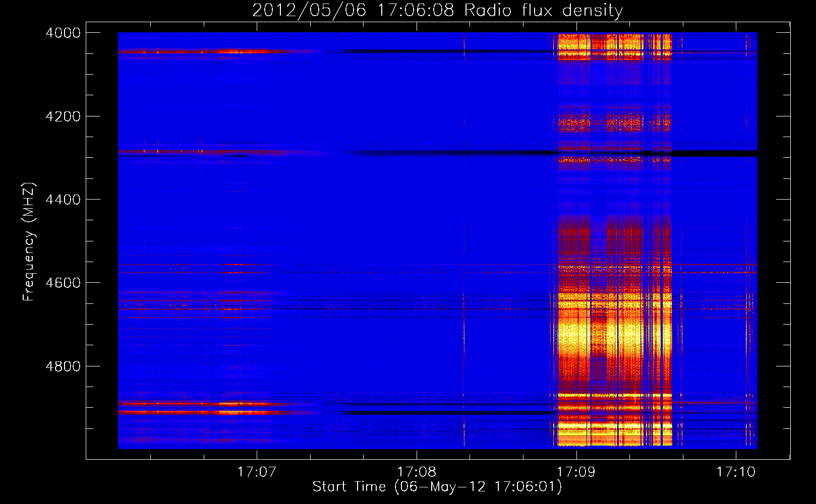Viewport: 816px width, 504px height.
Task: Click the 17:09 time tick label
Action: [x=576, y=472]
